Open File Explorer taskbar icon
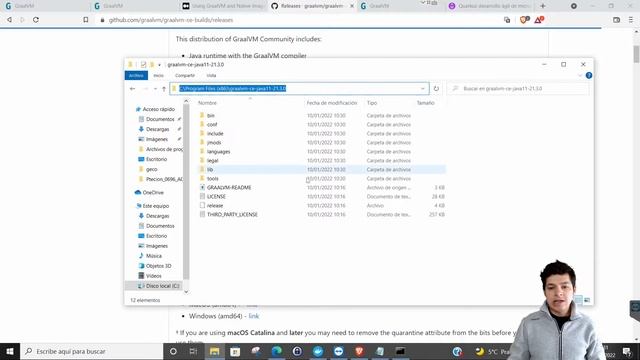Viewport: 640px width, 360px height. [x=214, y=351]
